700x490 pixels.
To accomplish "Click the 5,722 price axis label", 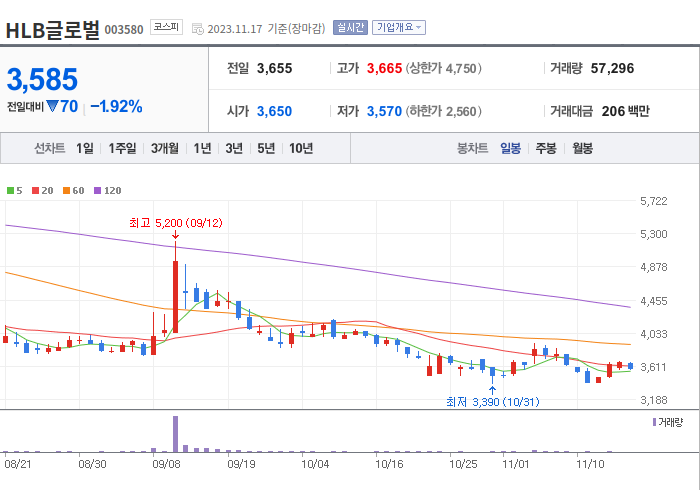I will point(654,201).
